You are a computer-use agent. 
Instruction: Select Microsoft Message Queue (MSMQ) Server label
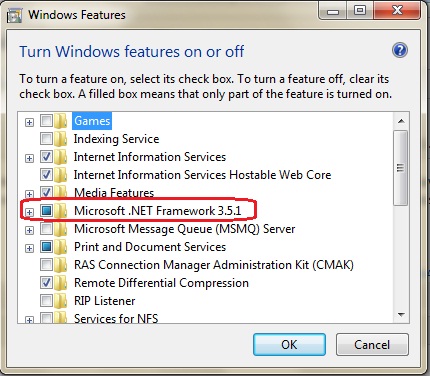click(x=184, y=229)
